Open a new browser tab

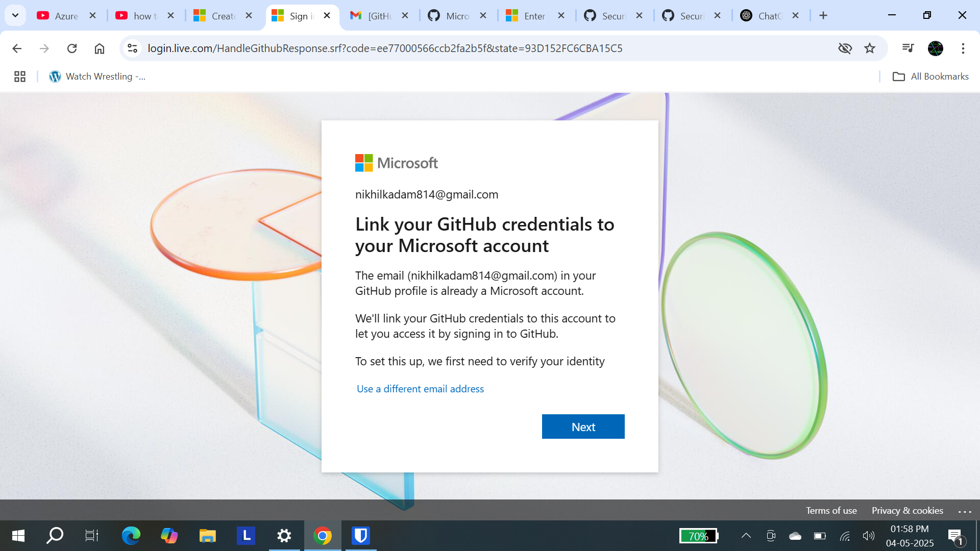click(823, 16)
